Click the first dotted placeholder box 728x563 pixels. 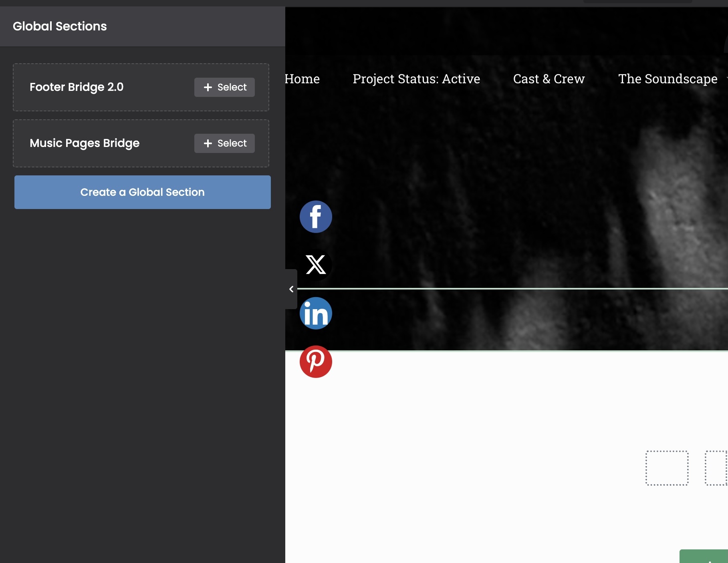pos(667,468)
